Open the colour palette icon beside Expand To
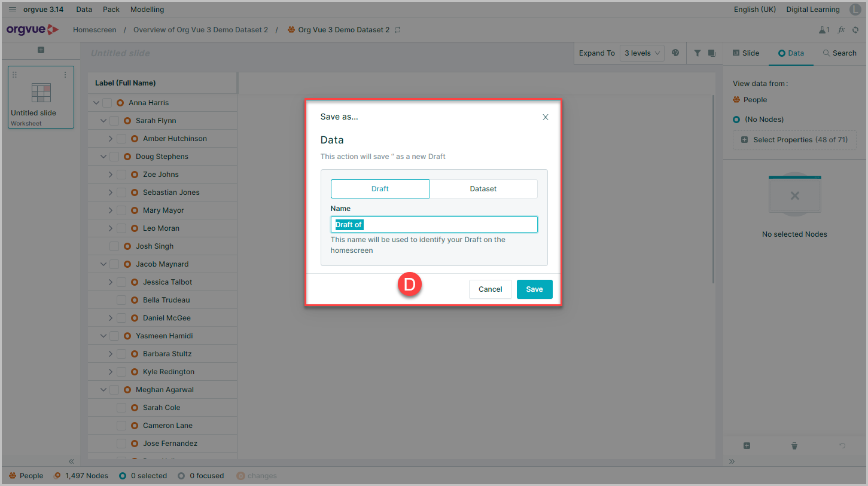Viewport: 868px width, 486px height. [675, 53]
